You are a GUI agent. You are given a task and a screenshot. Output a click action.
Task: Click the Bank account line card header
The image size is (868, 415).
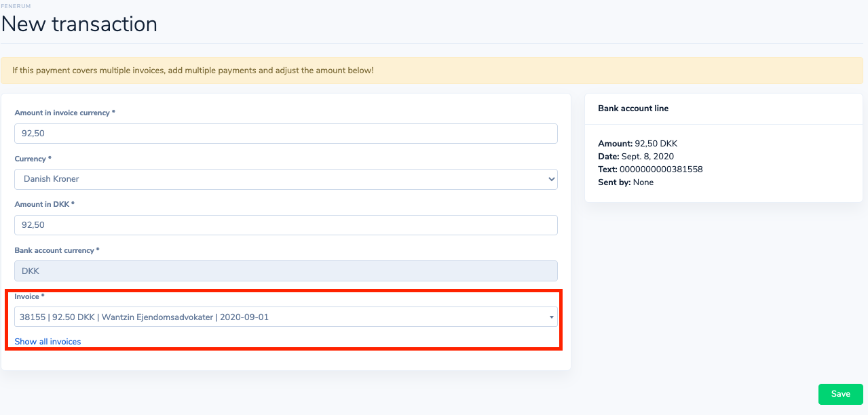[x=633, y=108]
